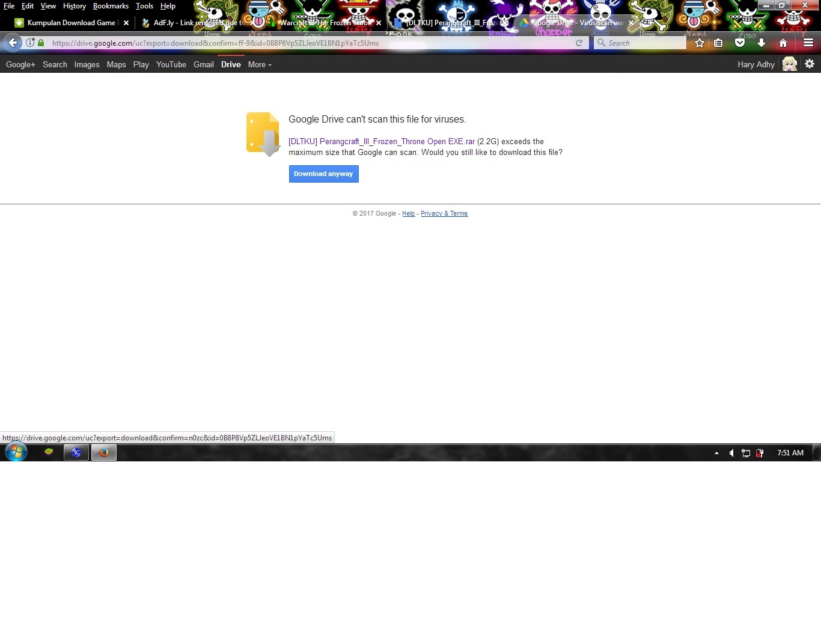Screen dimensions: 821x644
Task: Click the Firefox icon on the taskbar
Action: tap(104, 452)
